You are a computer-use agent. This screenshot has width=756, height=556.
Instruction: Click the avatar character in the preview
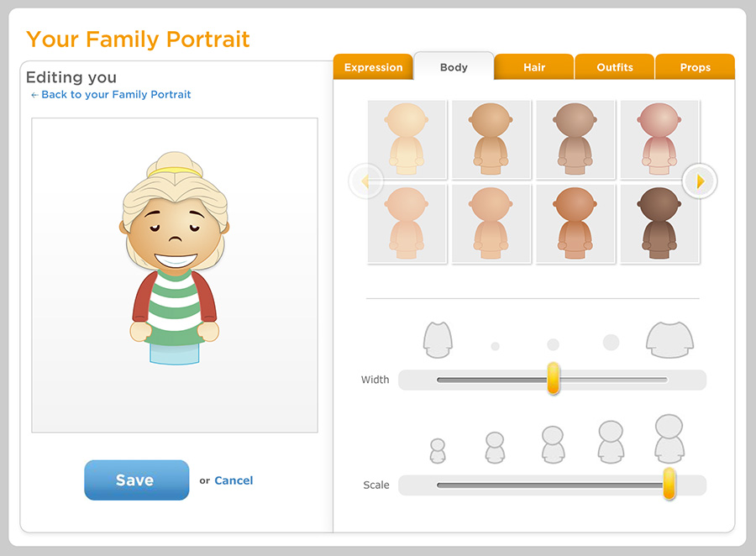tap(175, 258)
